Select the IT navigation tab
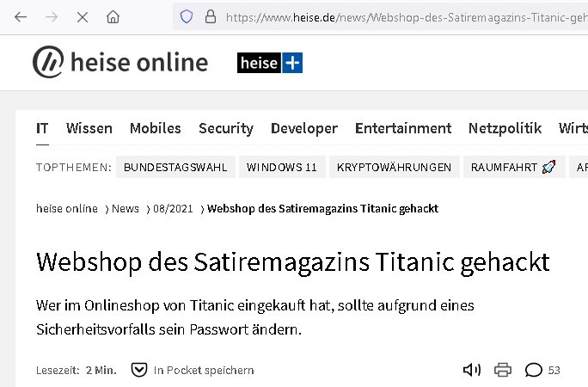 pos(42,128)
